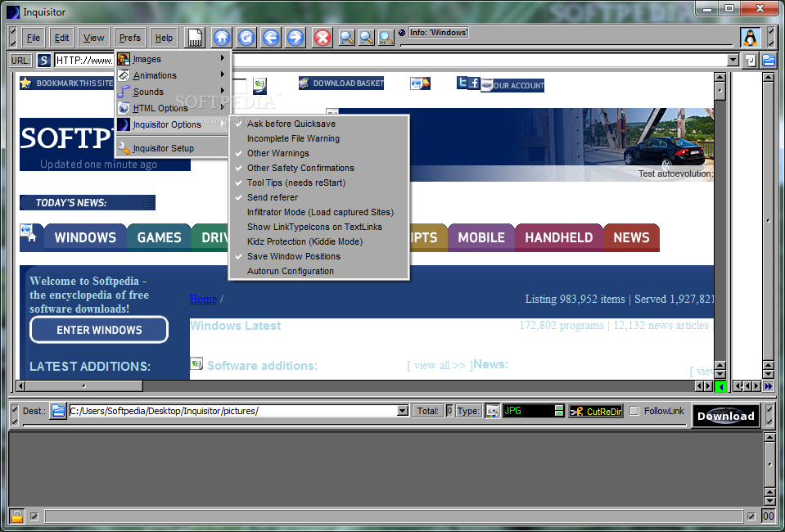Go to the Home page button

(x=222, y=38)
